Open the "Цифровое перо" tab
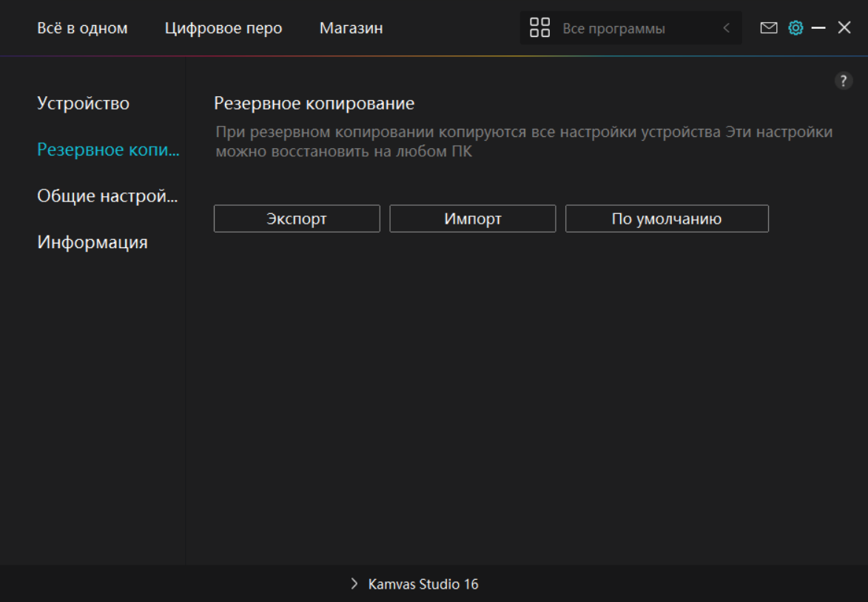This screenshot has height=602, width=868. click(223, 28)
